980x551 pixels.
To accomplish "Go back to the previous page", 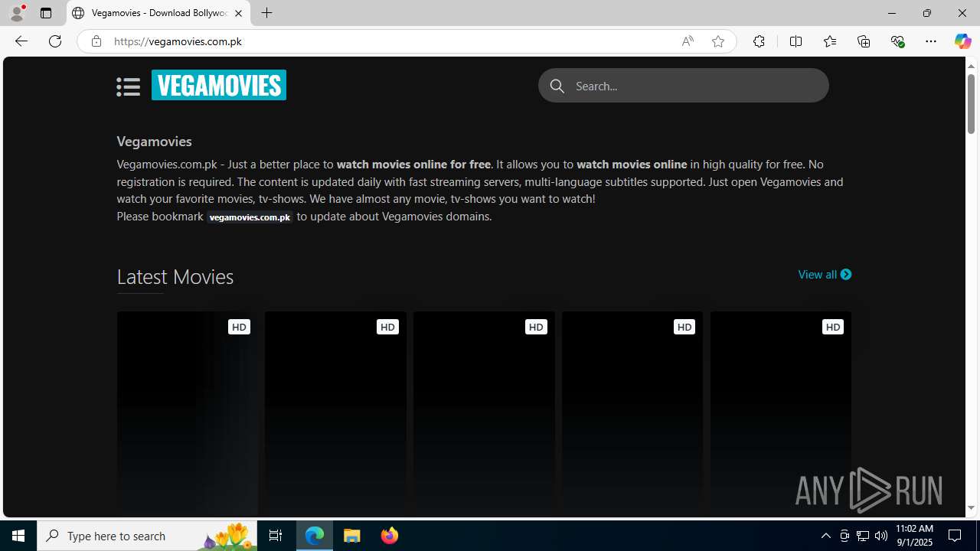I will tap(21, 41).
